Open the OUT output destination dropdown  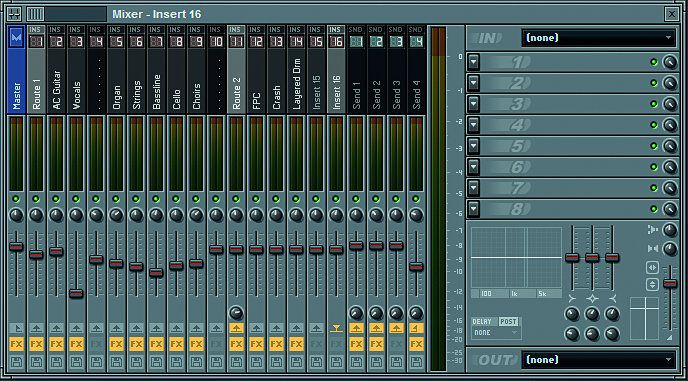598,360
